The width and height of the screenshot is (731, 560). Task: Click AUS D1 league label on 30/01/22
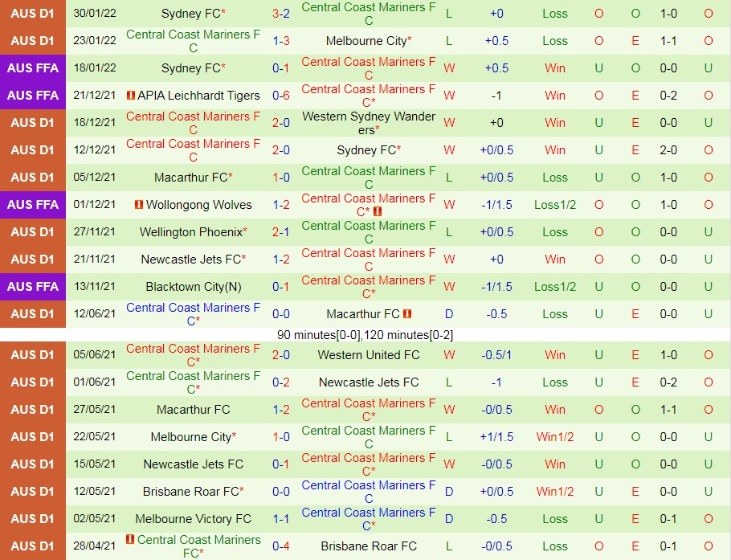coord(33,14)
